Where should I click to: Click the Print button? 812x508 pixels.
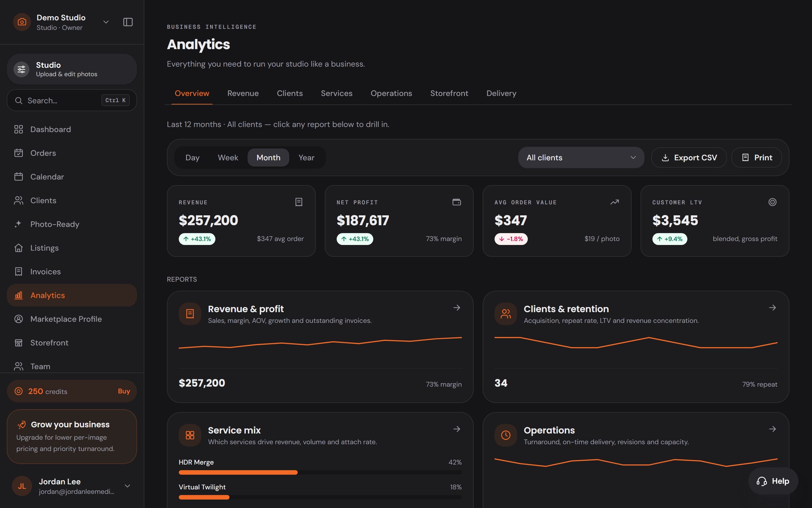(757, 157)
